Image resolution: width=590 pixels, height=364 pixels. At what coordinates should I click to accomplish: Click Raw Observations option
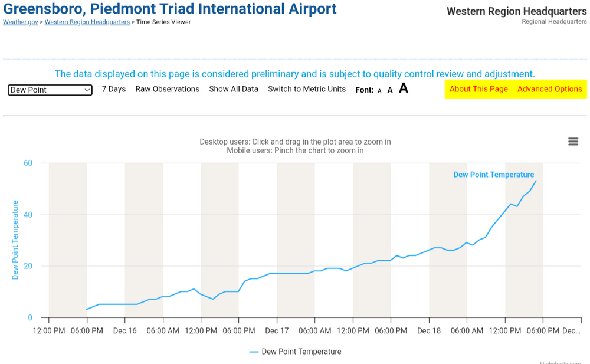click(168, 89)
